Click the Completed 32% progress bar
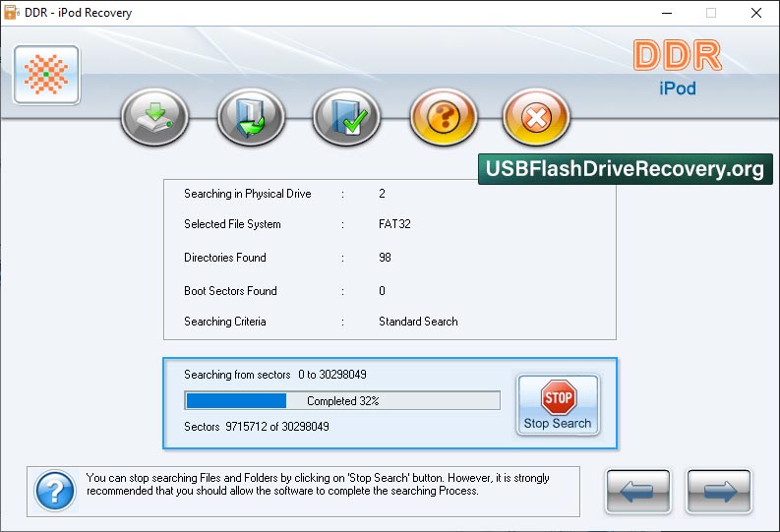 (342, 401)
